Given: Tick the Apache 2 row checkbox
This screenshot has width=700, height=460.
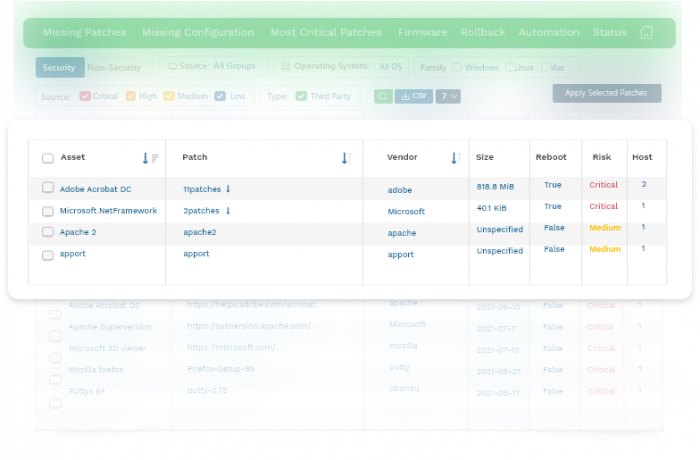Looking at the screenshot, I should [48, 232].
